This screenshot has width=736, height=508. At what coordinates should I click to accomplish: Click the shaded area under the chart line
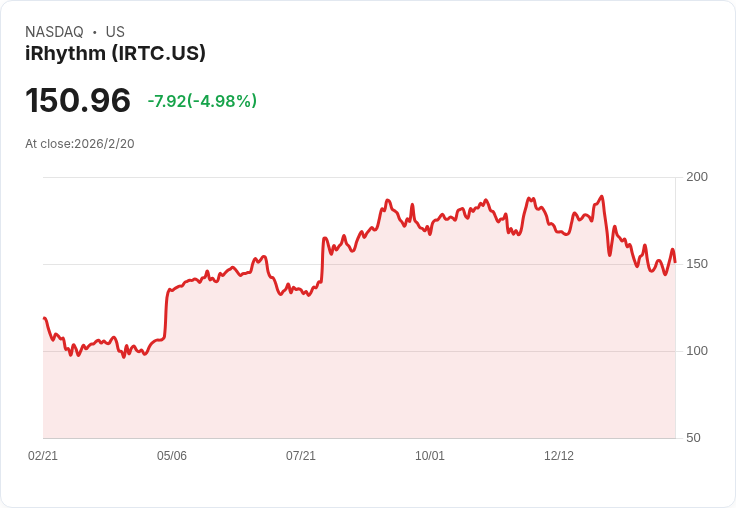[360, 376]
